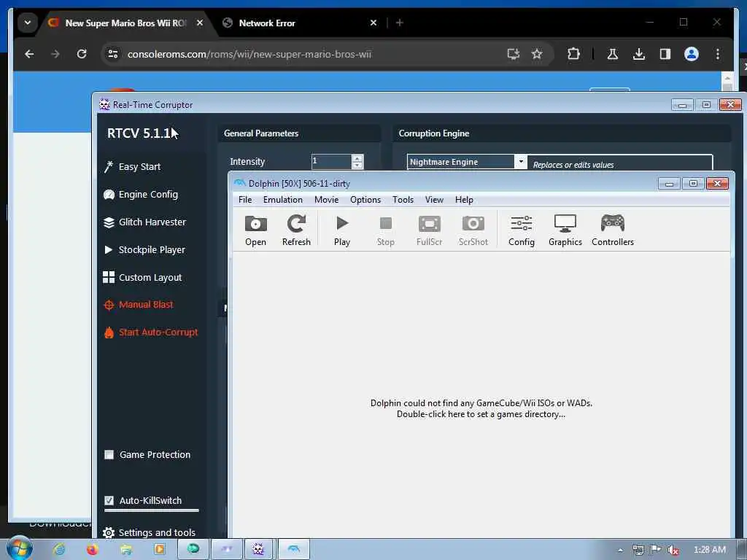Click the browser address bar URL

pos(249,54)
